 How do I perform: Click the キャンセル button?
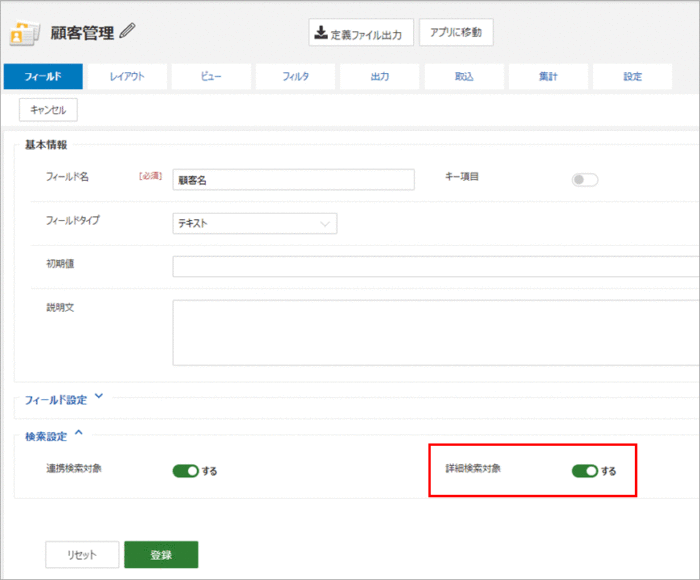(x=48, y=110)
